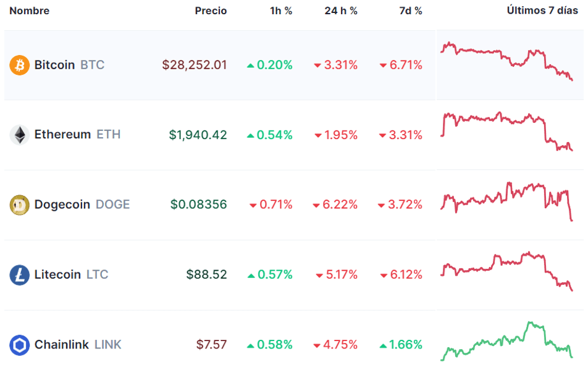Viewport: 588px width, 367px height.
Task: Click green up arrow beside Chainlink 1.66%
Action: [x=383, y=345]
